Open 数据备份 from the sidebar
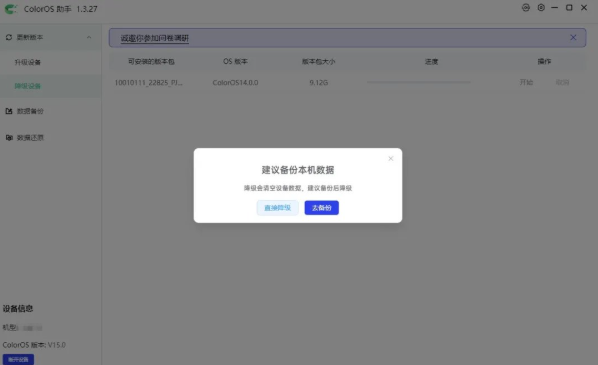598x365 pixels. tap(30, 111)
